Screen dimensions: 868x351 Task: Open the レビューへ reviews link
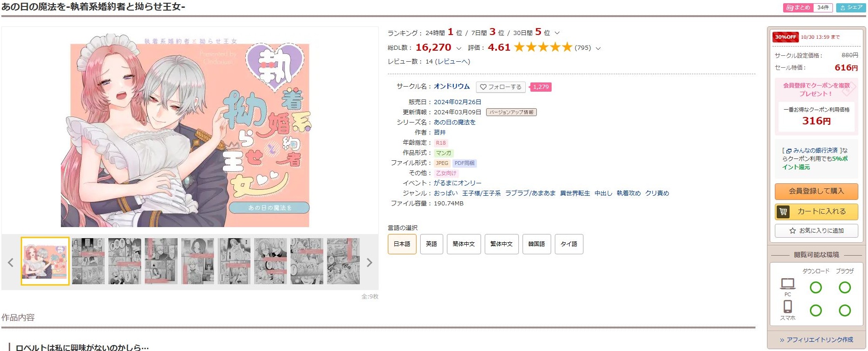tap(454, 62)
